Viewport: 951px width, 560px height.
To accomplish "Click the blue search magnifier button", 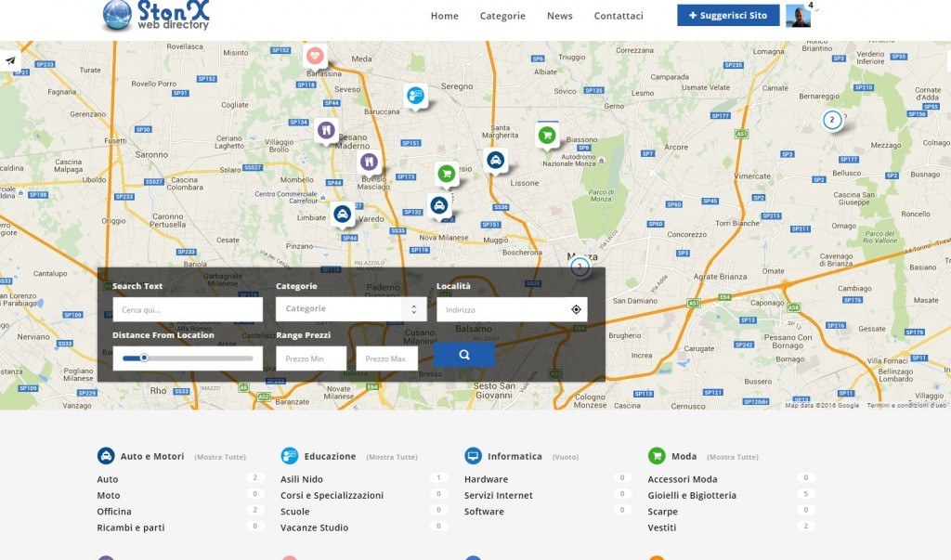I will (x=464, y=355).
